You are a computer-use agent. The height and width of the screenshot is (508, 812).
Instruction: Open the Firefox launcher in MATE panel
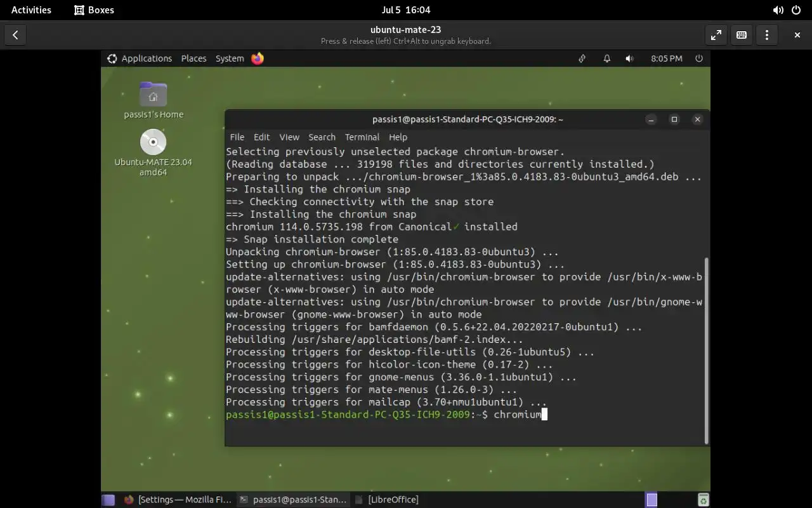pyautogui.click(x=258, y=58)
